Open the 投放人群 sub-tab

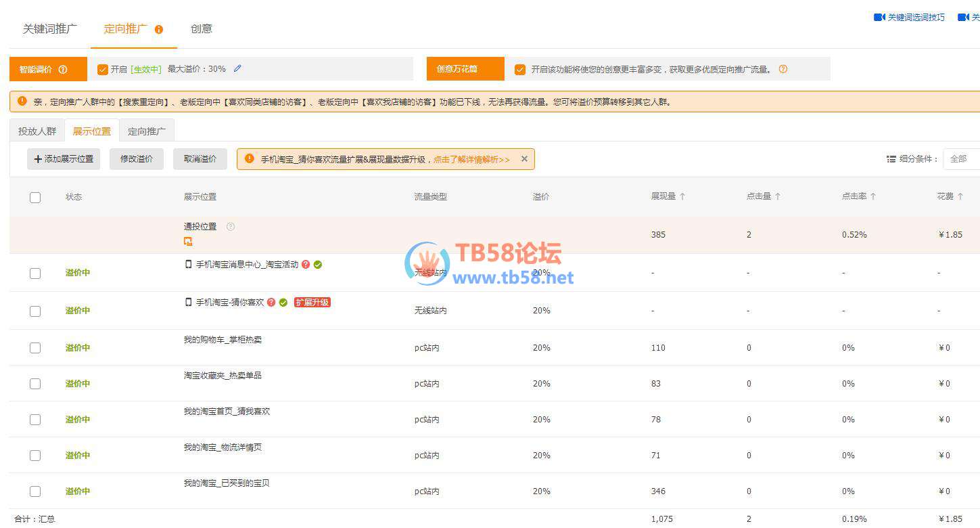(x=37, y=131)
